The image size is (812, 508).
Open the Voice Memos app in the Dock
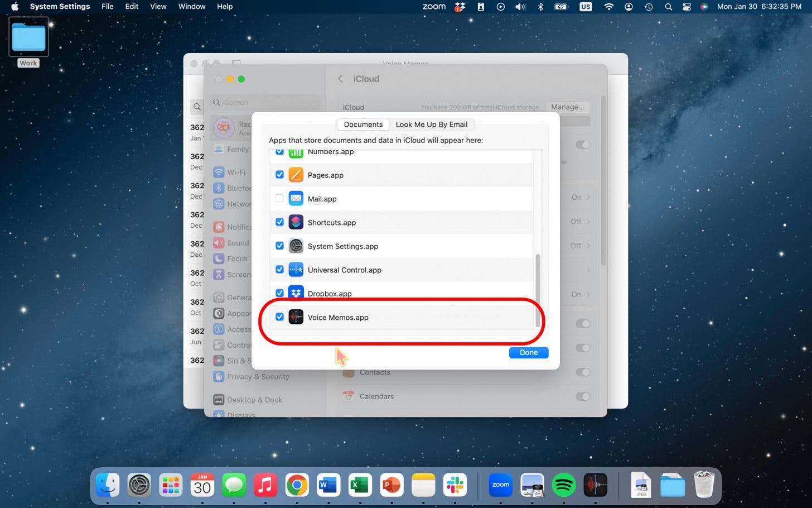(x=594, y=485)
